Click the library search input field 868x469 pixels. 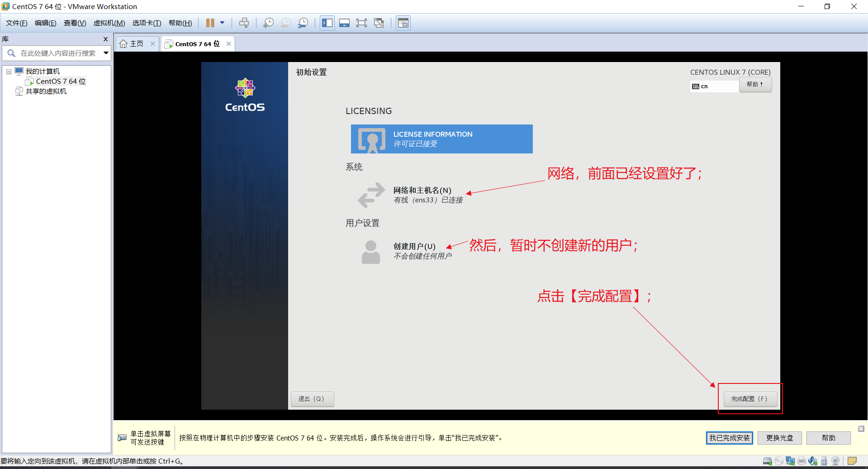coord(58,53)
